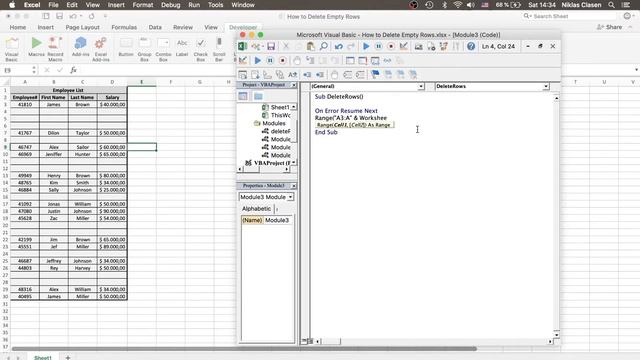The width and height of the screenshot is (640, 360).
Task: Run Sub from Debug toolbar
Action: point(258,61)
